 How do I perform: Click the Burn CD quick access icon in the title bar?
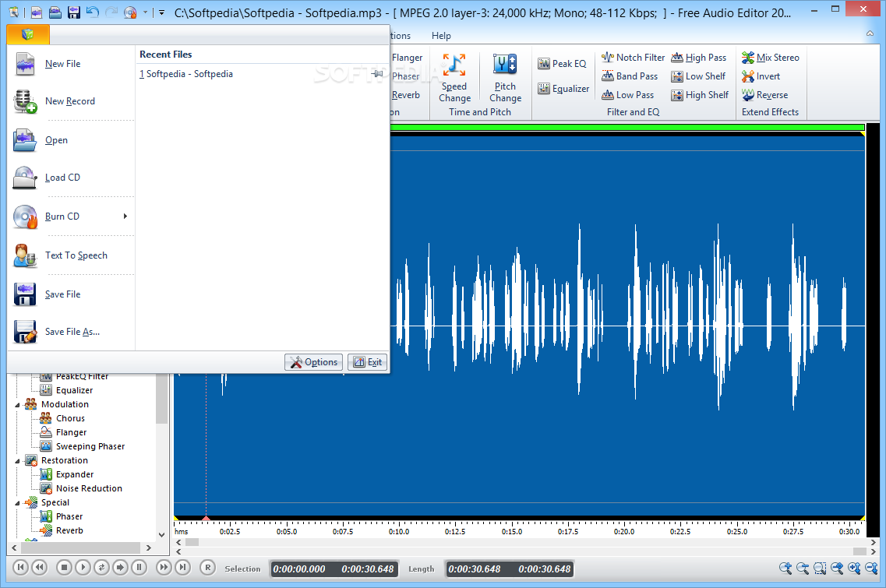click(x=131, y=12)
